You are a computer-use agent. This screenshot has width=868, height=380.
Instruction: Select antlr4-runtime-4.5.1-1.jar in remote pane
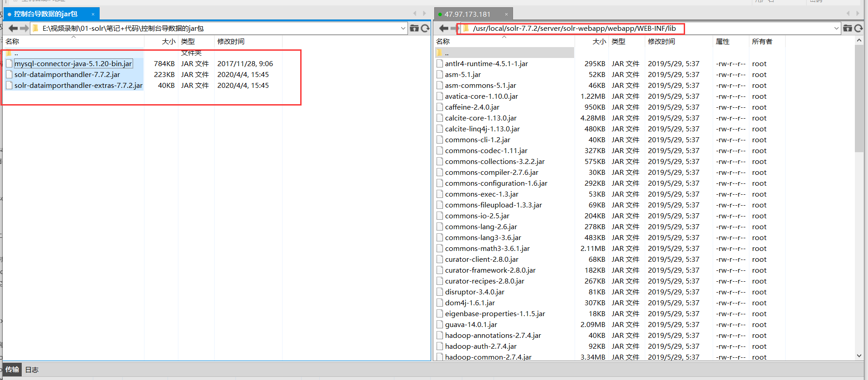tap(486, 63)
